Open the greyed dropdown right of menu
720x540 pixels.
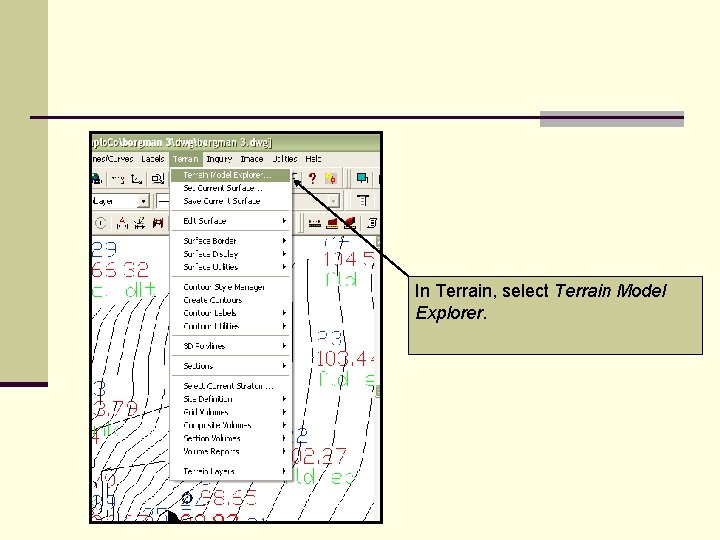[334, 201]
